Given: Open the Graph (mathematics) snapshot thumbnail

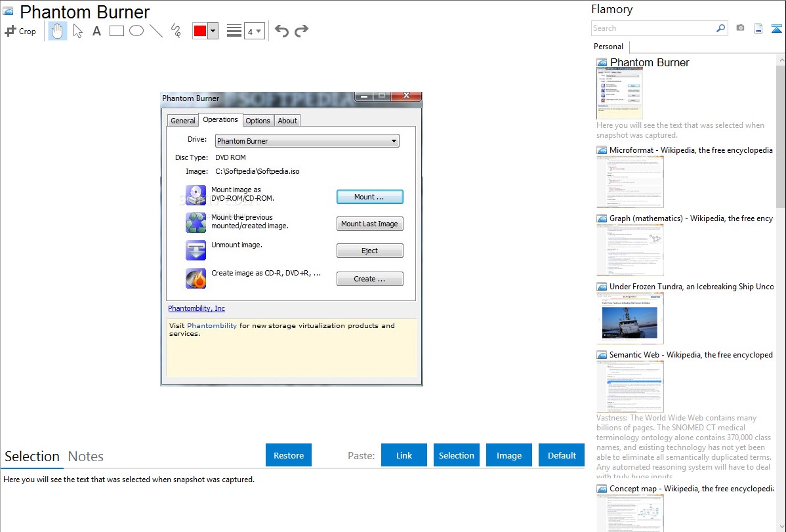Looking at the screenshot, I should coord(630,250).
